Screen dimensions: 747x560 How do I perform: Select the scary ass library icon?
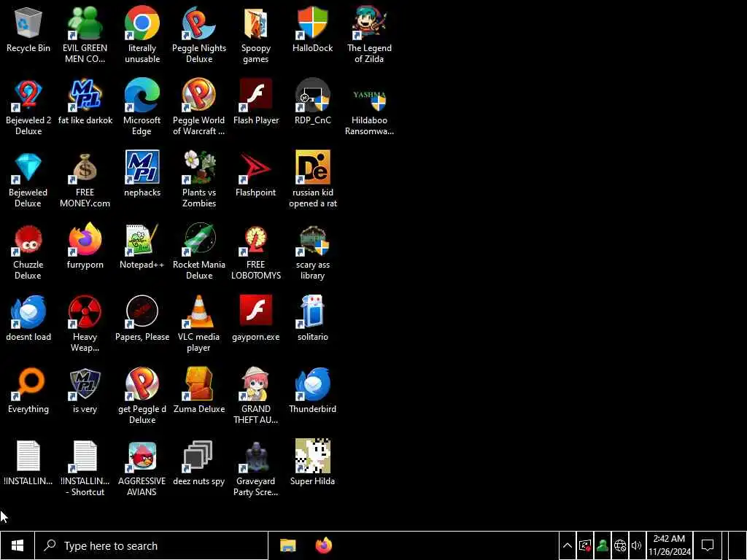tap(312, 252)
